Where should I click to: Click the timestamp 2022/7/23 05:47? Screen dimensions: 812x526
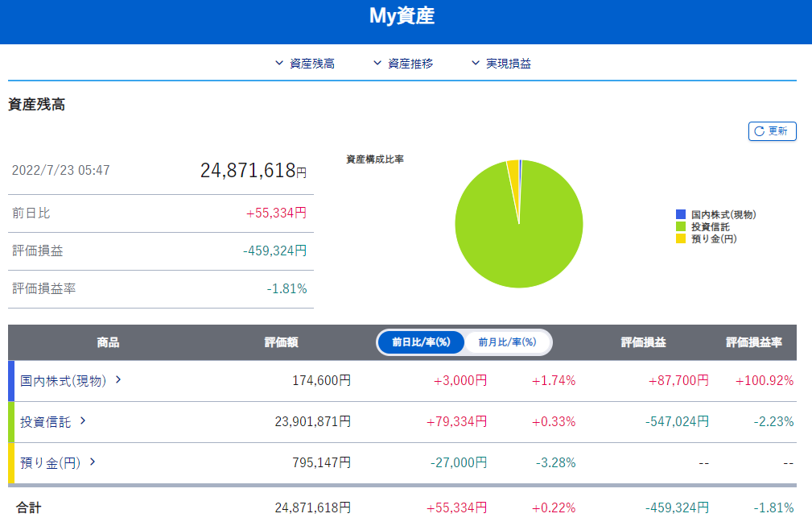point(60,171)
